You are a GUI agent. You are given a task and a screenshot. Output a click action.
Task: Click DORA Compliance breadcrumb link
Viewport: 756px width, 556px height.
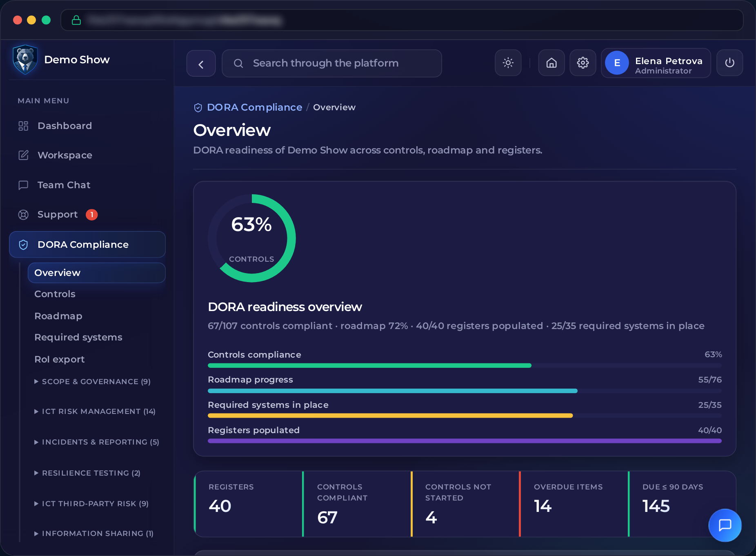coord(255,107)
